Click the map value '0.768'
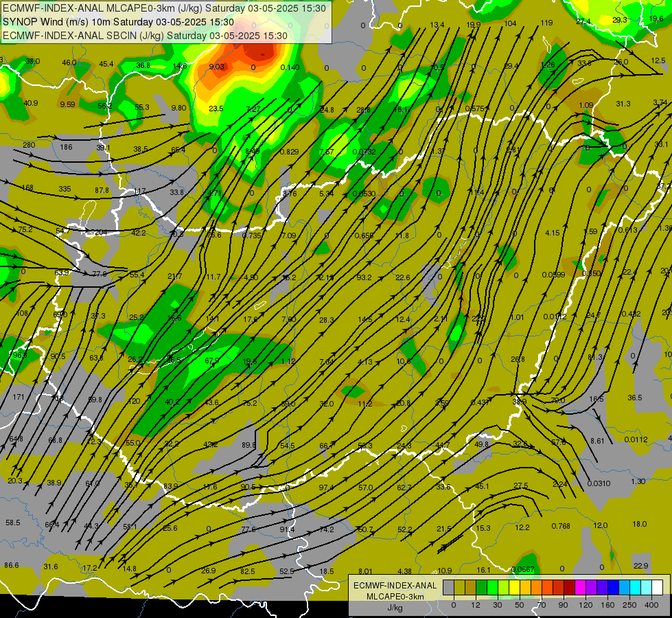 [x=561, y=526]
